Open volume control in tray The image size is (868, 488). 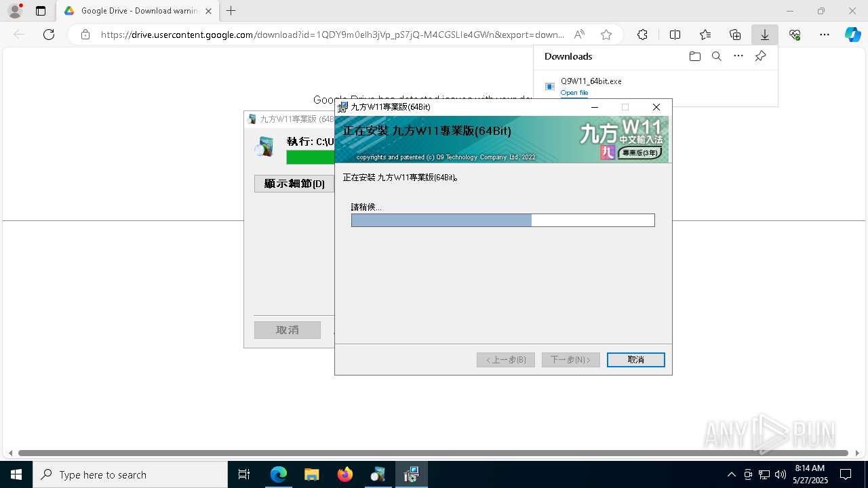[x=781, y=474]
